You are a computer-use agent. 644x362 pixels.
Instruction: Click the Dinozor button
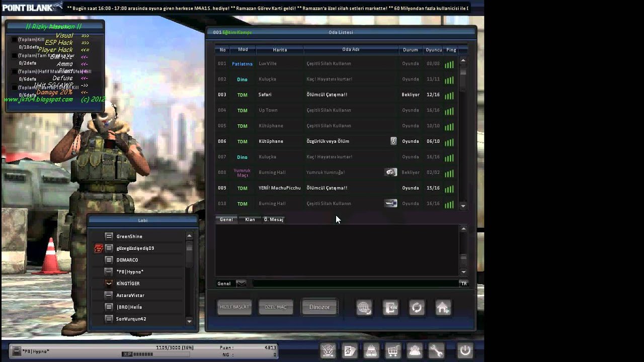(319, 307)
